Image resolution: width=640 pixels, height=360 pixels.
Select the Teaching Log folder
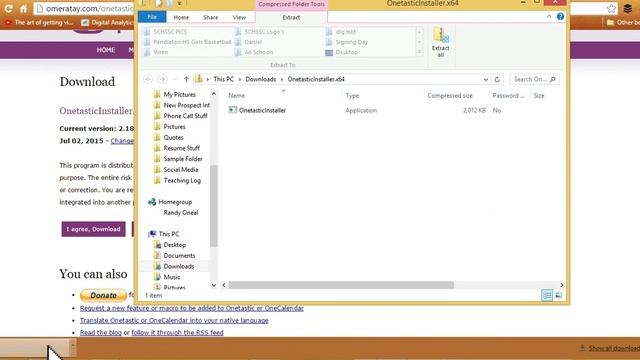click(182, 180)
